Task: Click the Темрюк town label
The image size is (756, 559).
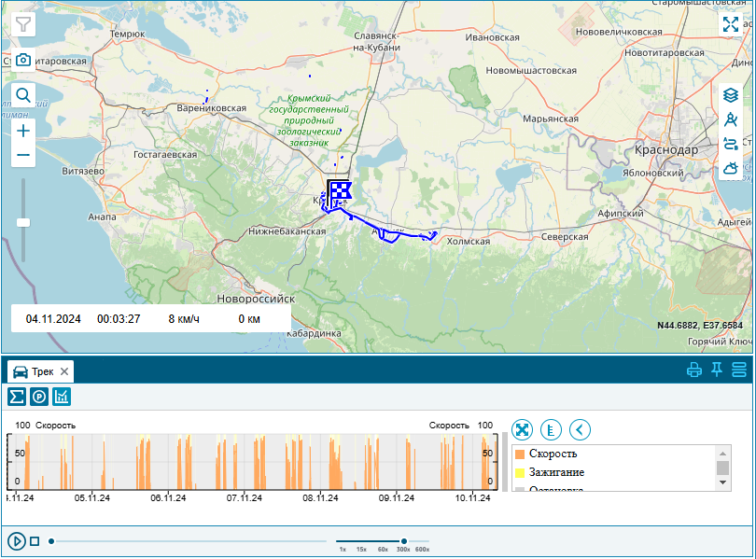Action: point(127,35)
